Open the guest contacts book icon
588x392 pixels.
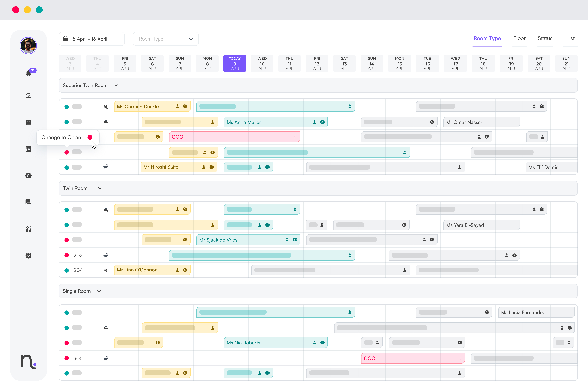pos(29,149)
